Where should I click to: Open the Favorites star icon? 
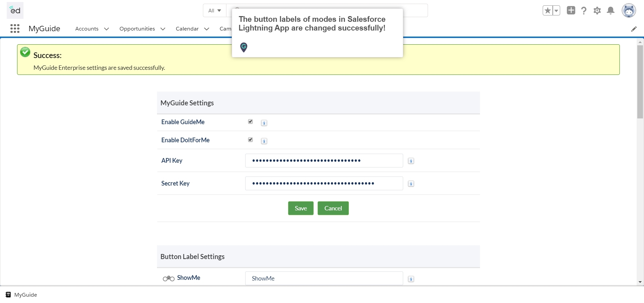(548, 11)
